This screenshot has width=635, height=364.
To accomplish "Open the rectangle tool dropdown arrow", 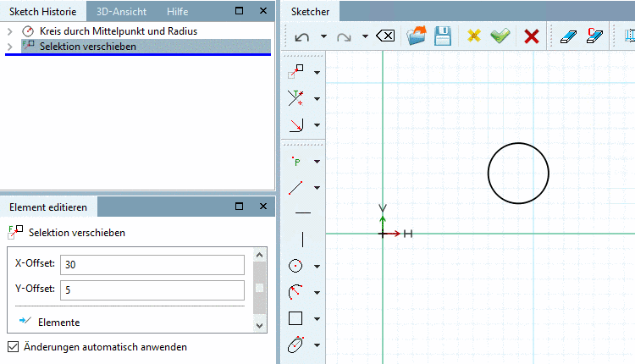I will (317, 319).
